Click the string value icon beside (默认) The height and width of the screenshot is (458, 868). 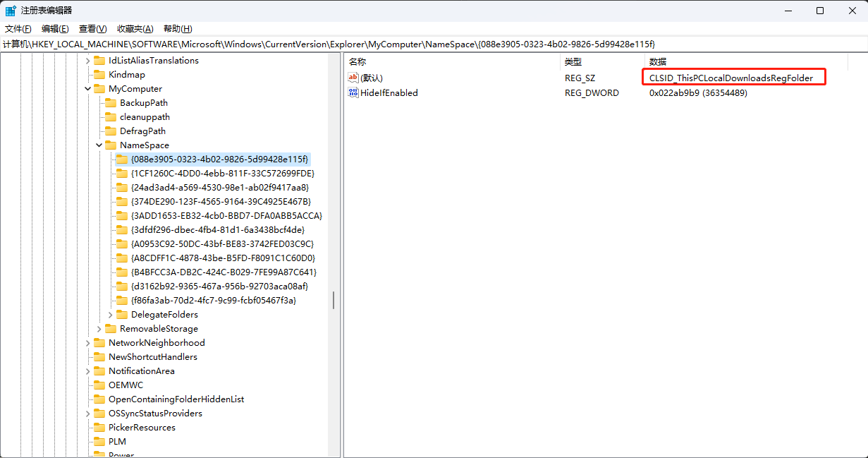[353, 78]
